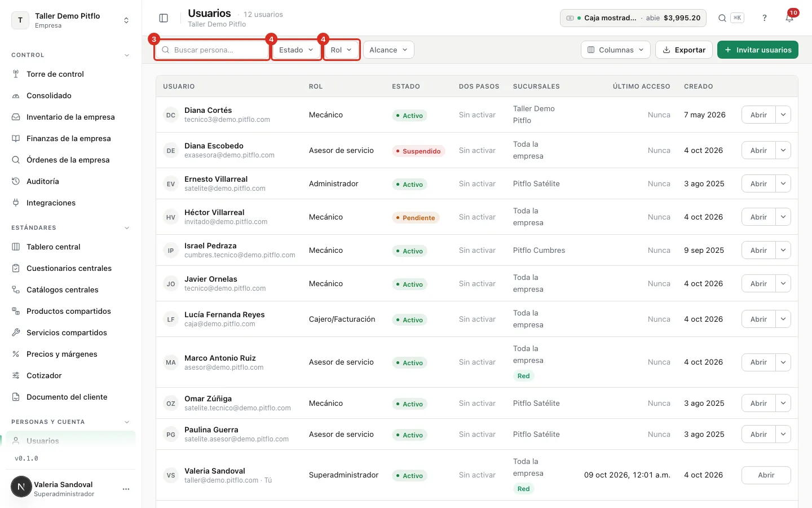Go to Documento del cliente

coord(67,397)
